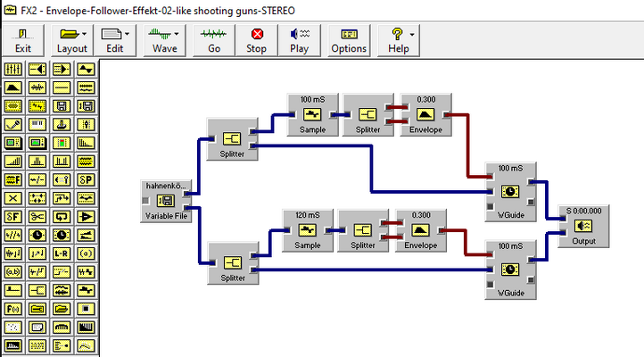Viewport: 644px width, 357px height.
Task: Click the Exit toolbar button
Action: coord(23,40)
